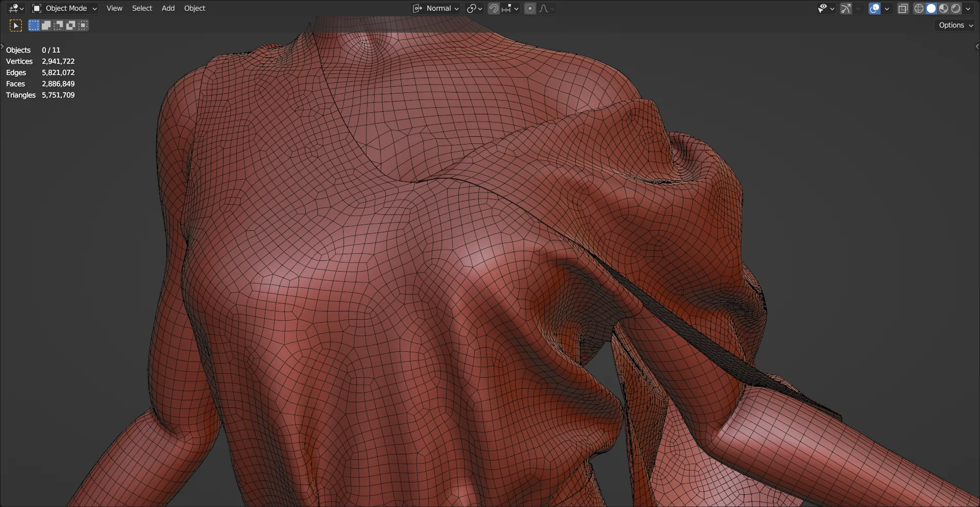Click the Triangles statistics label
The width and height of the screenshot is (980, 507).
pyautogui.click(x=21, y=95)
